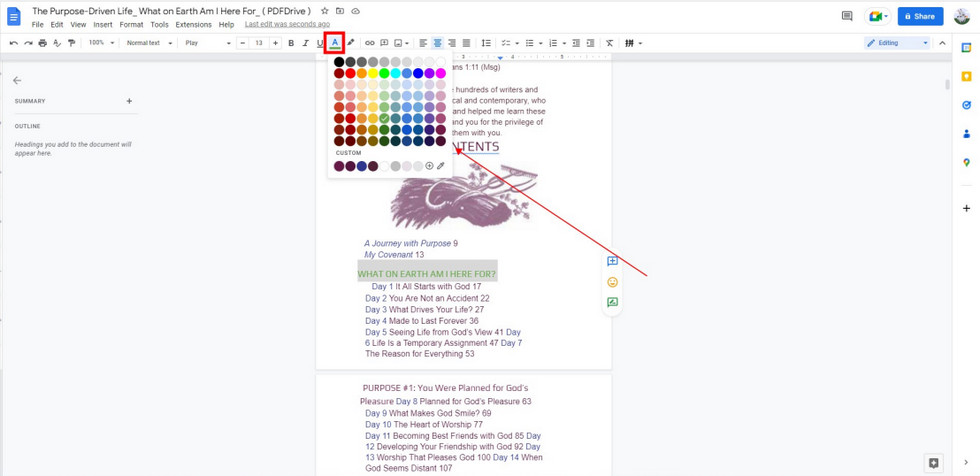Image resolution: width=980 pixels, height=476 pixels.
Task: Open the zoom 100% dropdown
Action: [100, 43]
